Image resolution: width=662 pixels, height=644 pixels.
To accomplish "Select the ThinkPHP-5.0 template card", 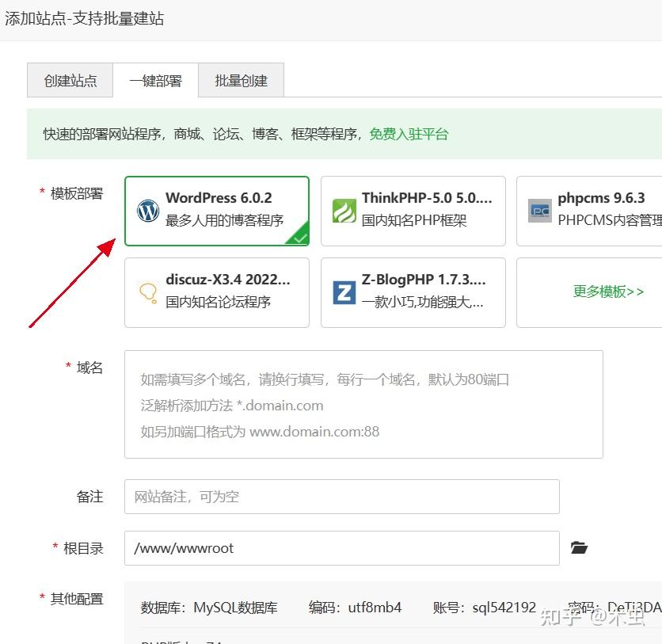I will pyautogui.click(x=413, y=211).
